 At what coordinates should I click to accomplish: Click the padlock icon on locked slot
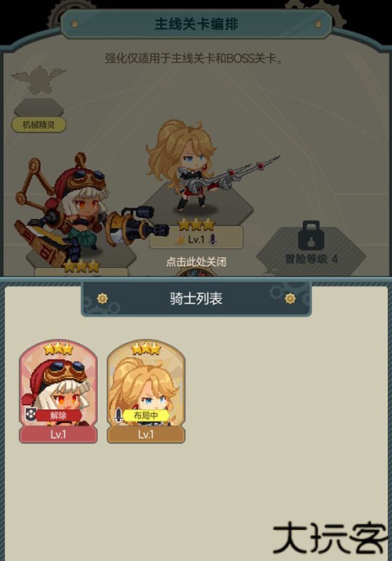pos(311,235)
